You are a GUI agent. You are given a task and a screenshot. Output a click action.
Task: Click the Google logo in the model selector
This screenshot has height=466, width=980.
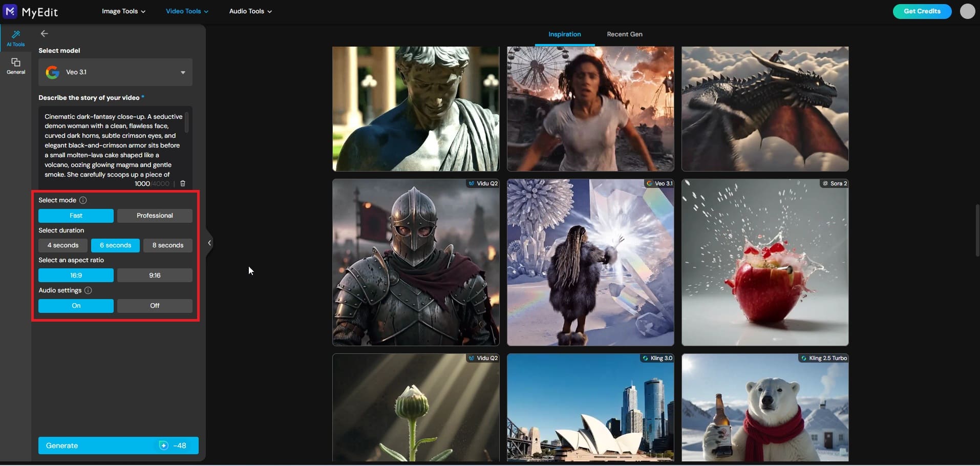pos(52,72)
